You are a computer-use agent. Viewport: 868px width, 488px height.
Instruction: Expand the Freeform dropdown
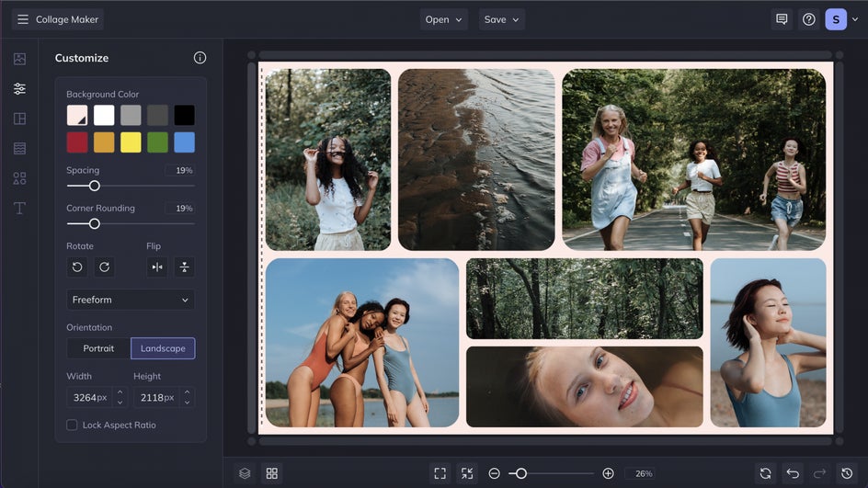point(131,300)
